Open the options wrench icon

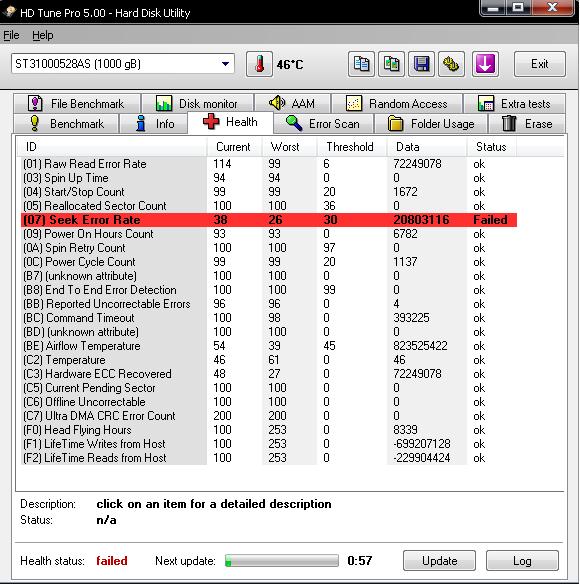[451, 64]
